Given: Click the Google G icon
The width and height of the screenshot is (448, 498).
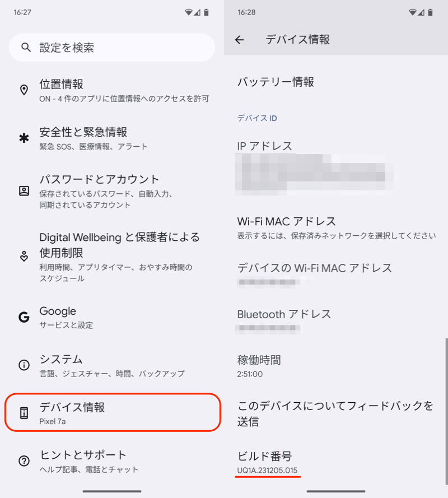Looking at the screenshot, I should click(x=24, y=318).
